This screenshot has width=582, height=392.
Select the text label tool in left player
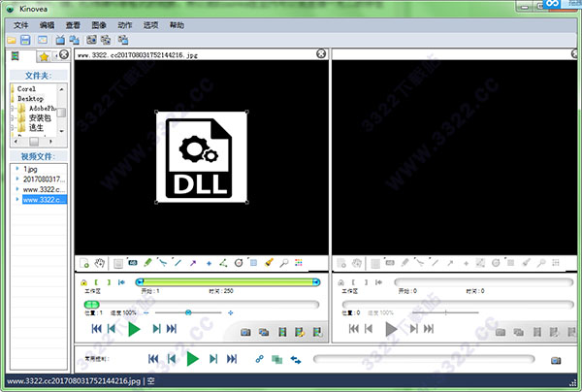(x=133, y=263)
